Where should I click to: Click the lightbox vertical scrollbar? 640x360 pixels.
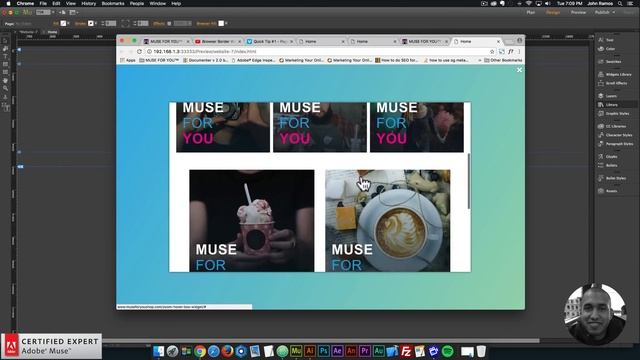click(469, 181)
